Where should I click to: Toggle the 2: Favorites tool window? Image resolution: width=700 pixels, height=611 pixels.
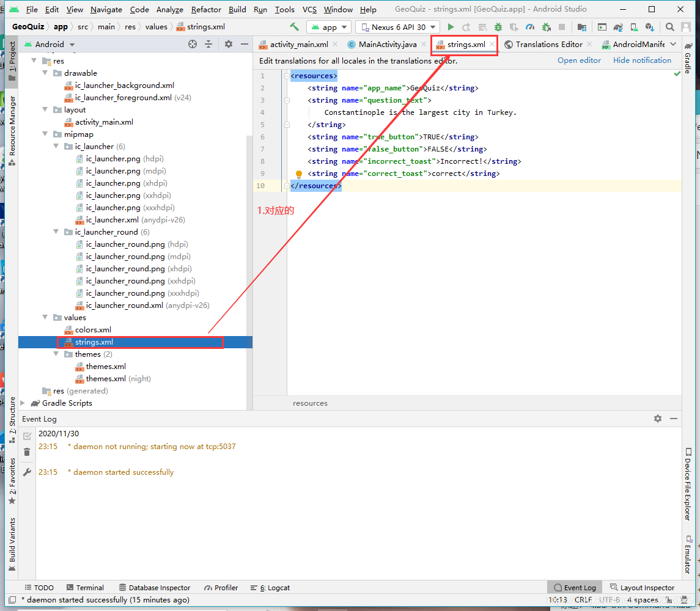(12, 481)
